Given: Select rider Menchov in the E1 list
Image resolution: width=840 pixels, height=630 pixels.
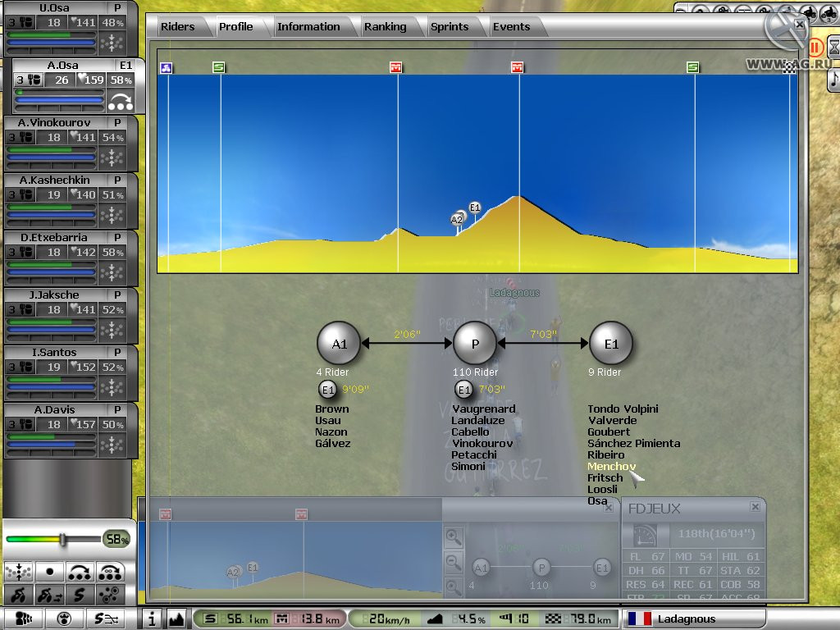Looking at the screenshot, I should coord(611,466).
